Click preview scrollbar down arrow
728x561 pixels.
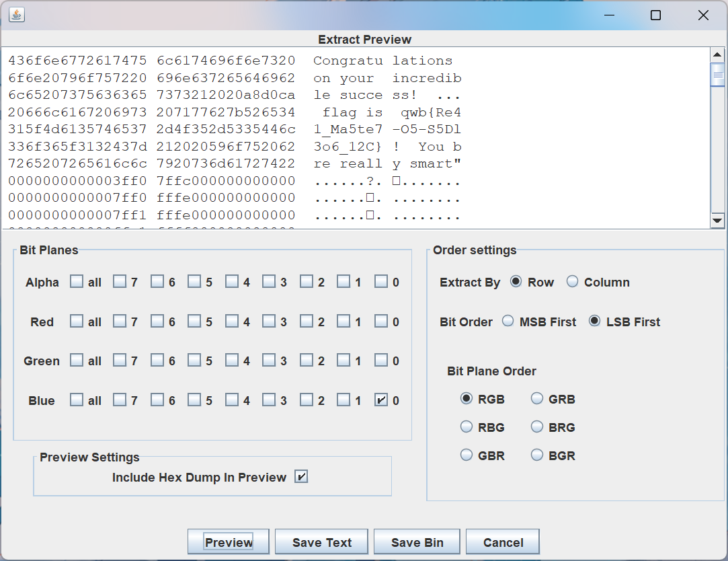pos(717,221)
